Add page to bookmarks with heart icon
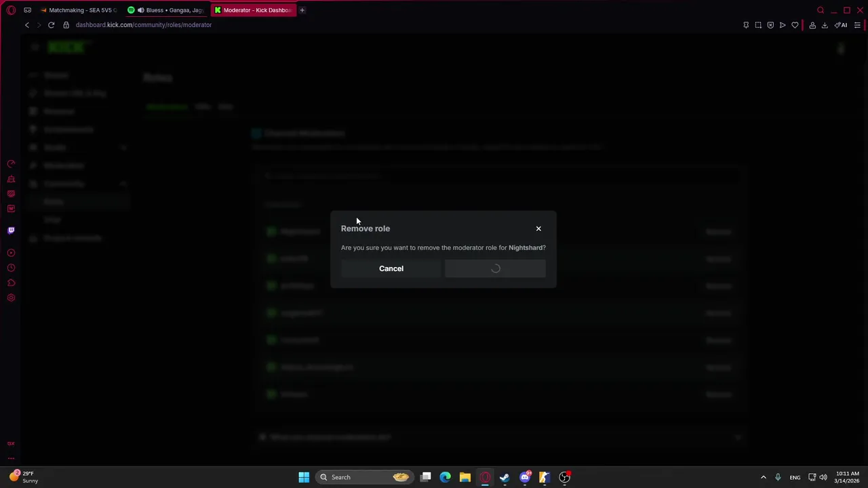The image size is (868, 488). point(795,25)
